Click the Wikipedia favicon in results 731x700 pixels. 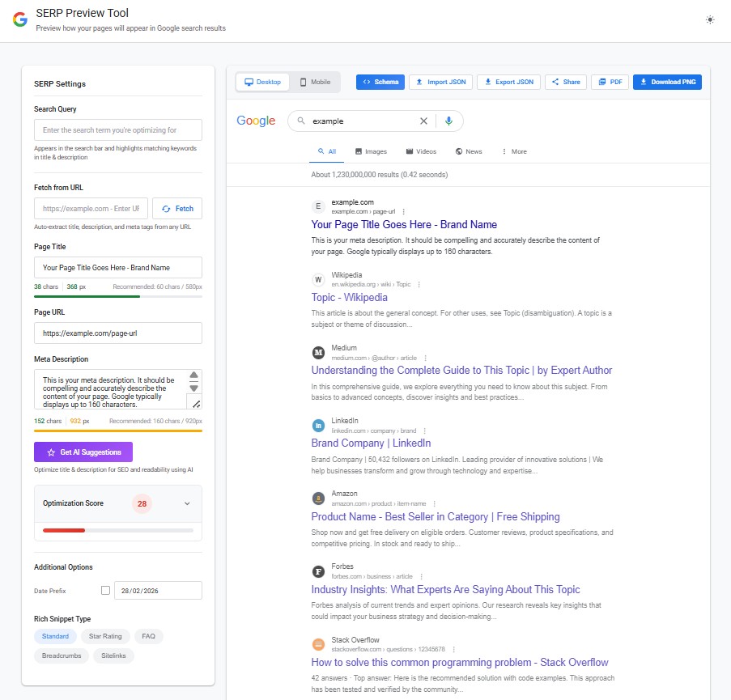coord(317,278)
